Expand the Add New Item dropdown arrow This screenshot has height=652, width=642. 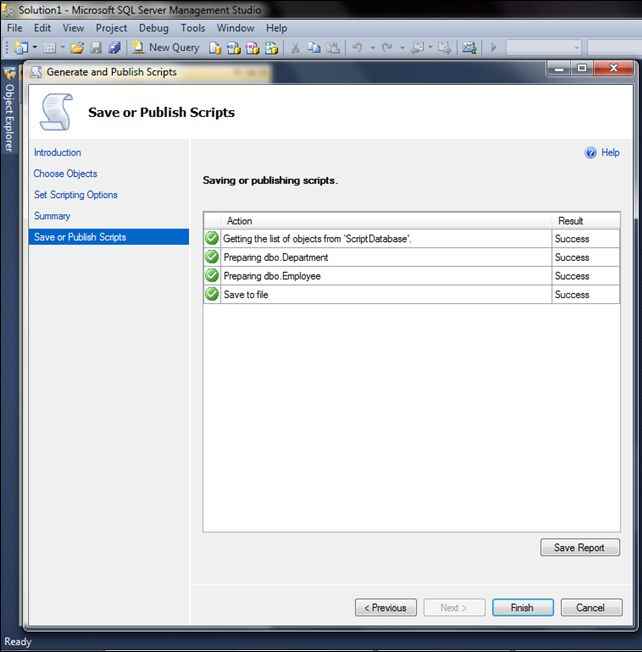click(62, 48)
